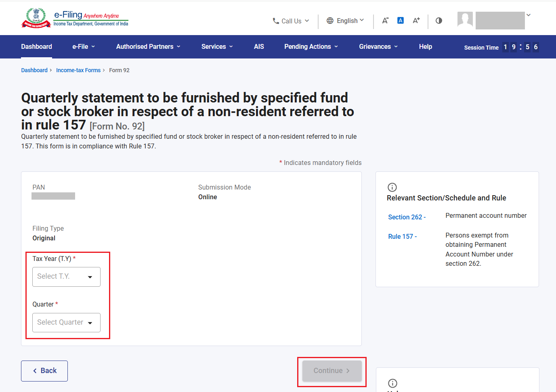Open the Select Quarter dropdown
Screen dimensions: 556x392
(x=66, y=323)
